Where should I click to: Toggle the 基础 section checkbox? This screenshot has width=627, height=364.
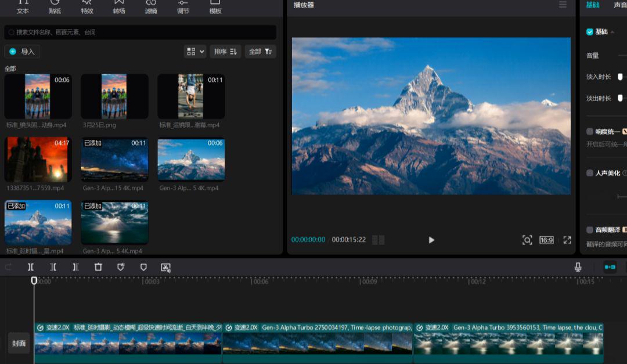click(589, 31)
